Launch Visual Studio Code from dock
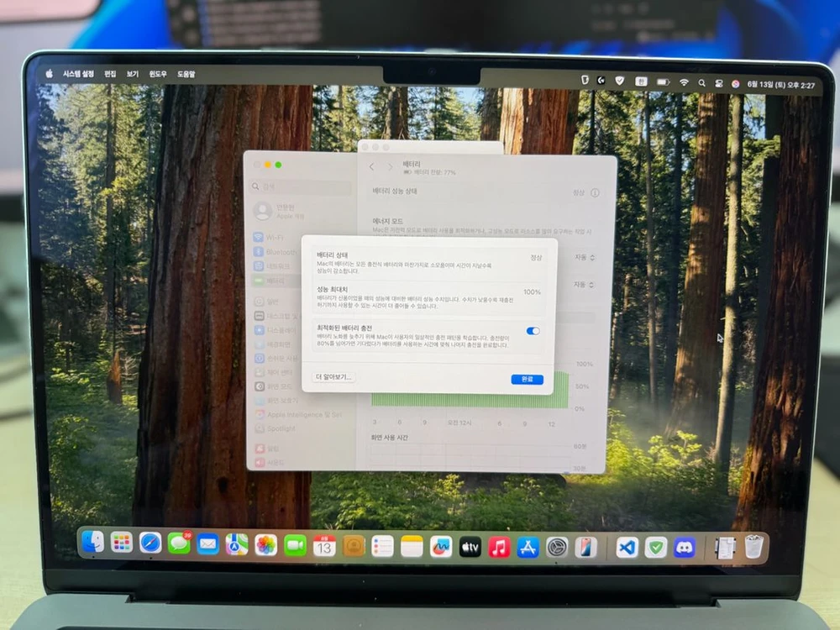 pyautogui.click(x=627, y=548)
